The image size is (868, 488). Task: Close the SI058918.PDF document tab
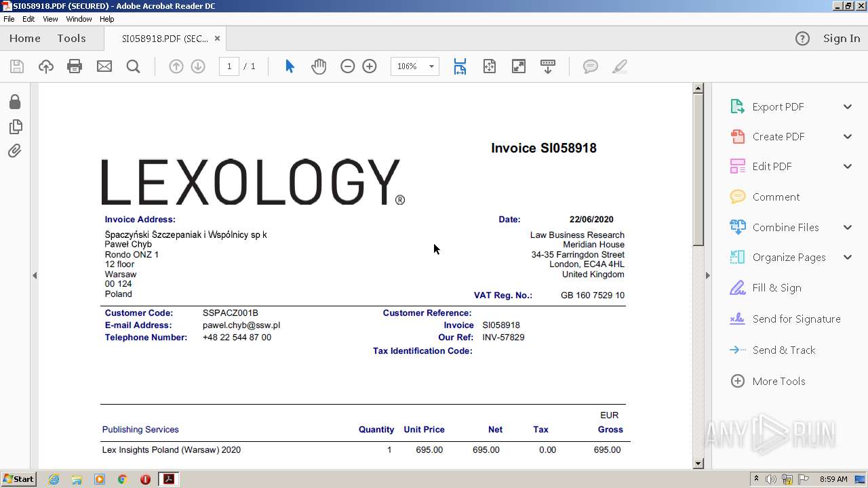click(217, 39)
